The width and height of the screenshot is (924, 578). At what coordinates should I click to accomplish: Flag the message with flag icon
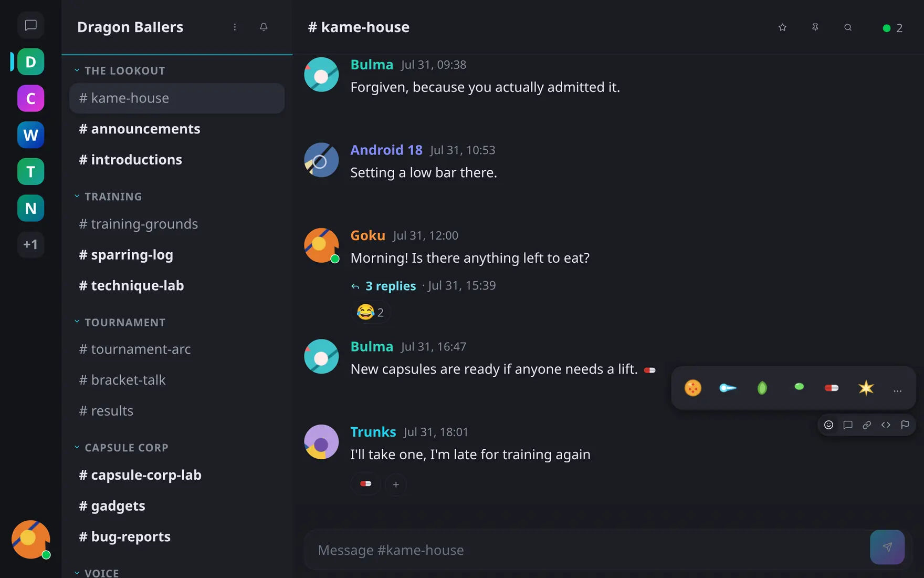click(x=905, y=425)
